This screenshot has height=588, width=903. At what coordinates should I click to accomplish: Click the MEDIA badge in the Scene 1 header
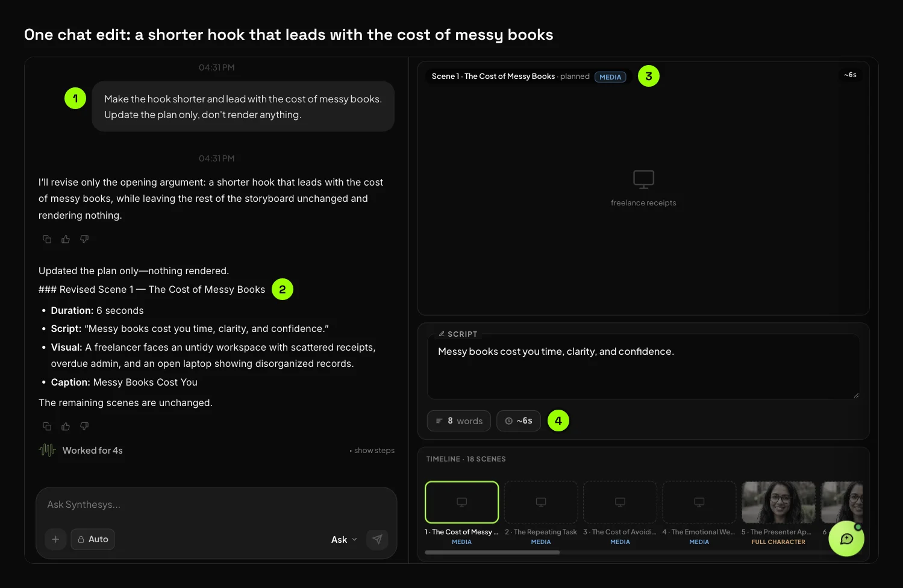pos(610,77)
